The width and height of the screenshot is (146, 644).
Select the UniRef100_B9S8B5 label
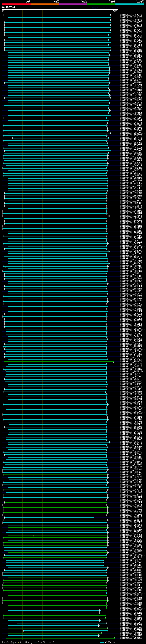click(131, 58)
